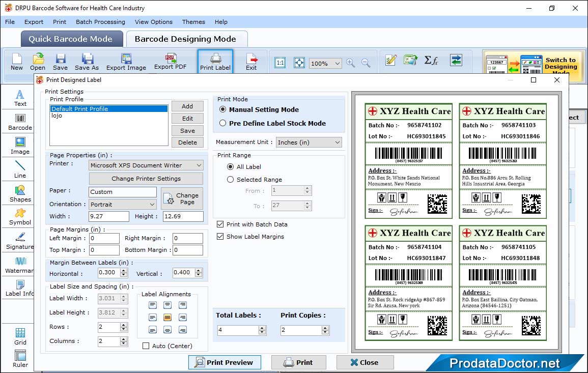588x373 pixels.
Task: Open the View Options menu
Action: pyautogui.click(x=154, y=22)
